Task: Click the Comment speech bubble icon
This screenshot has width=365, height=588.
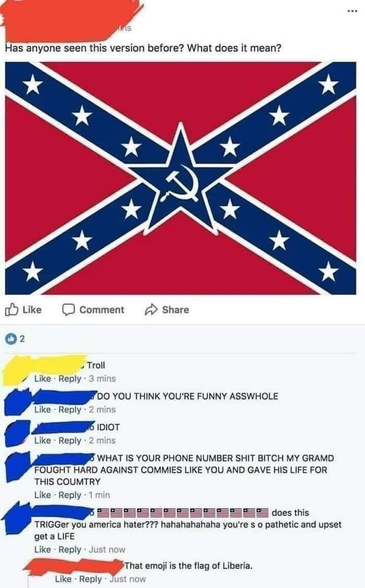Action: [68, 309]
